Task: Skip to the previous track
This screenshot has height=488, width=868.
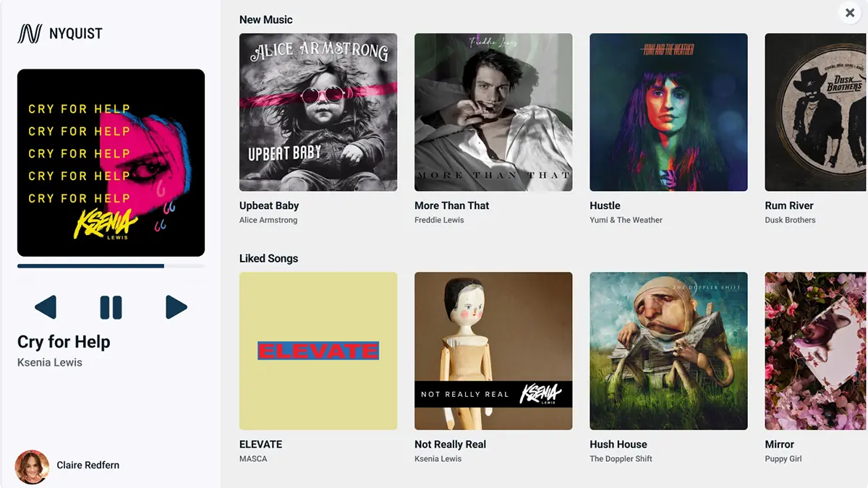Action: (x=46, y=307)
